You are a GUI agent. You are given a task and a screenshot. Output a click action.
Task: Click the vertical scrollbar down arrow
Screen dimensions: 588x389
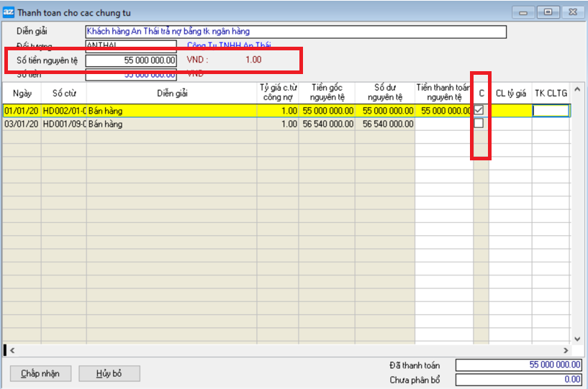click(x=576, y=339)
